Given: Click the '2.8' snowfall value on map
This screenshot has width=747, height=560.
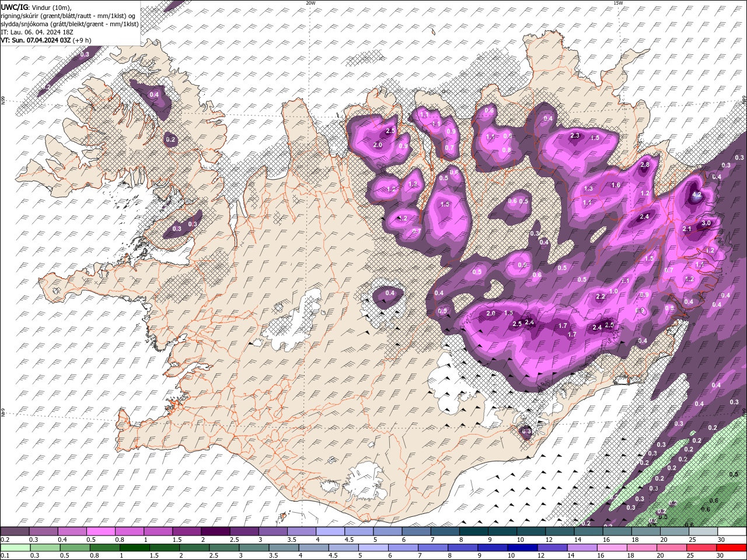Looking at the screenshot, I should 645,164.
